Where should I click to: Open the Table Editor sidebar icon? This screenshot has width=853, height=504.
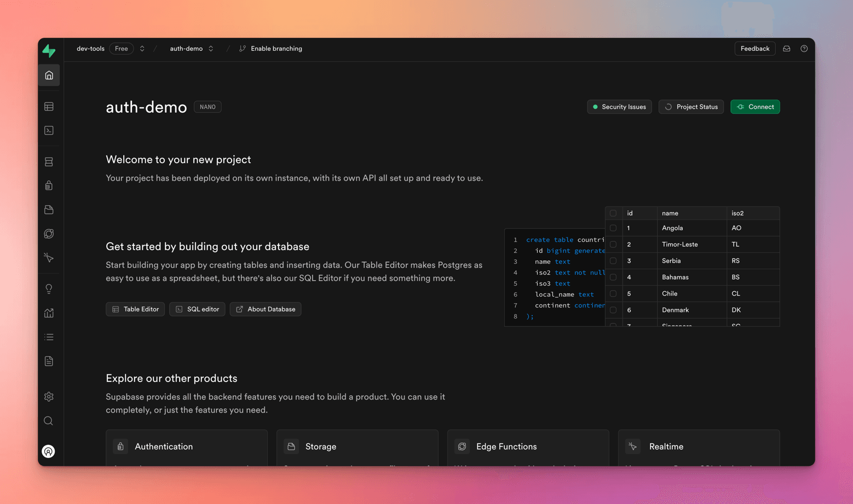pyautogui.click(x=49, y=107)
